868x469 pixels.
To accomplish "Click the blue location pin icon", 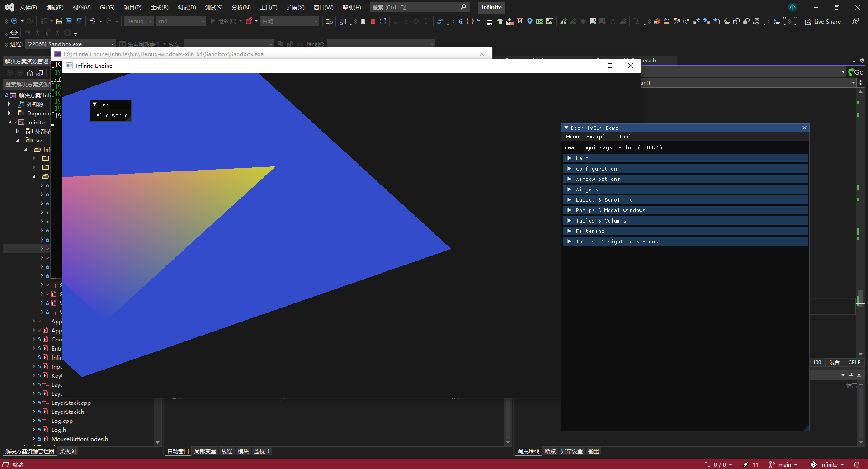I will click(x=530, y=21).
